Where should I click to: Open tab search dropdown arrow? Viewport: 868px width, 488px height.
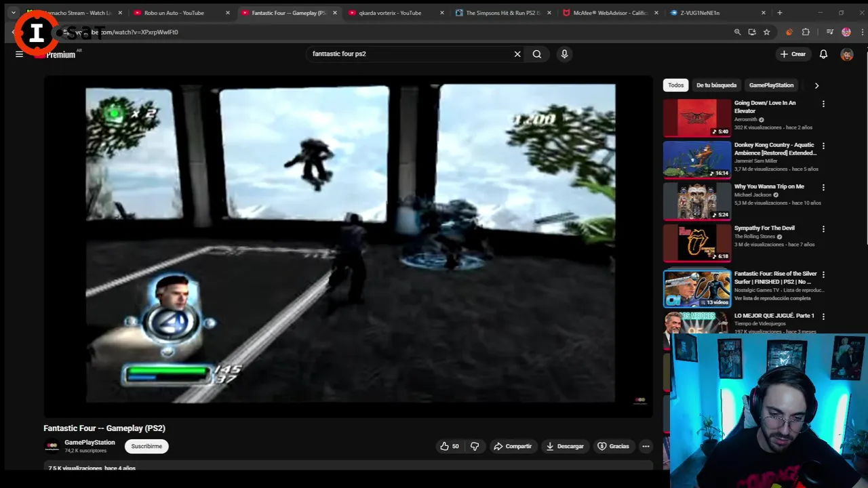(x=13, y=13)
